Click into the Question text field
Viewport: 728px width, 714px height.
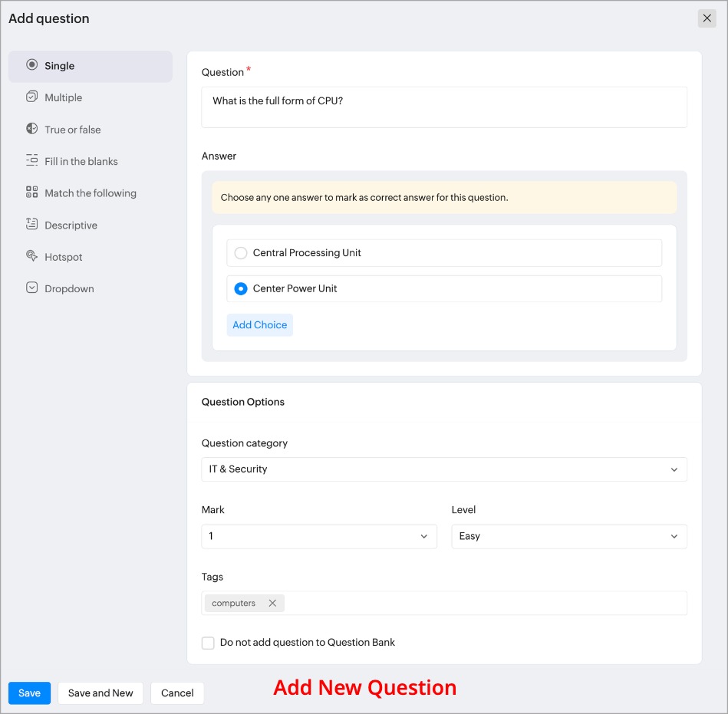coord(443,107)
